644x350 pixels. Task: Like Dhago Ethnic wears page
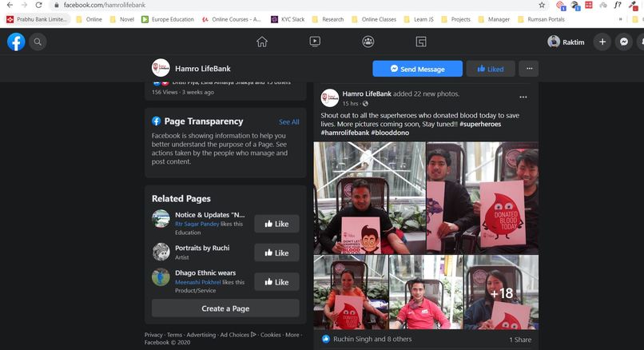click(276, 282)
